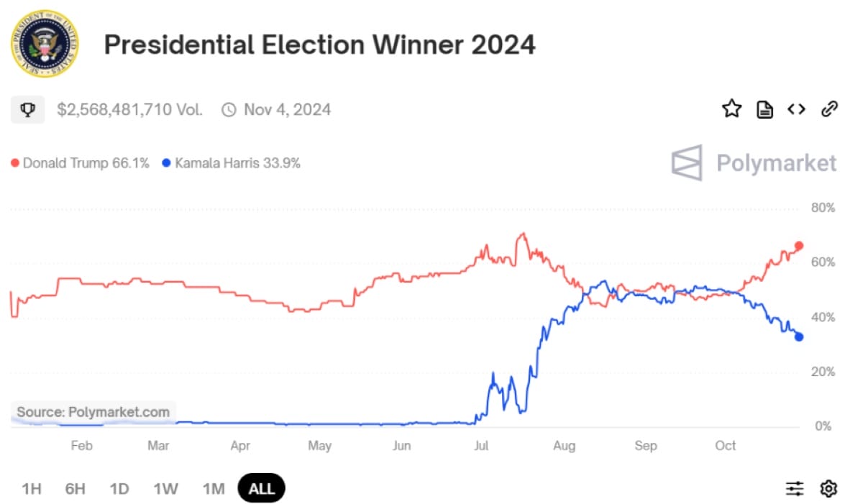863x504 pixels.
Task: Open the market rules document icon
Action: (x=764, y=109)
